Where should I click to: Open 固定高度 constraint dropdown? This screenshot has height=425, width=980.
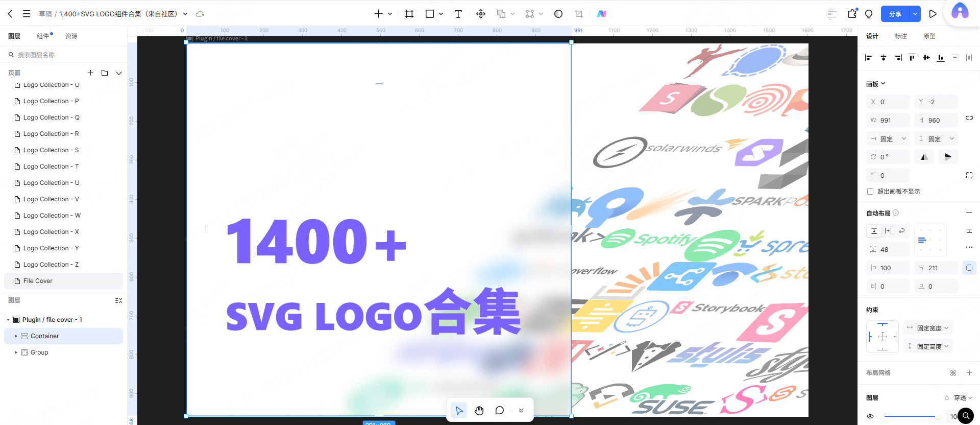pos(928,346)
